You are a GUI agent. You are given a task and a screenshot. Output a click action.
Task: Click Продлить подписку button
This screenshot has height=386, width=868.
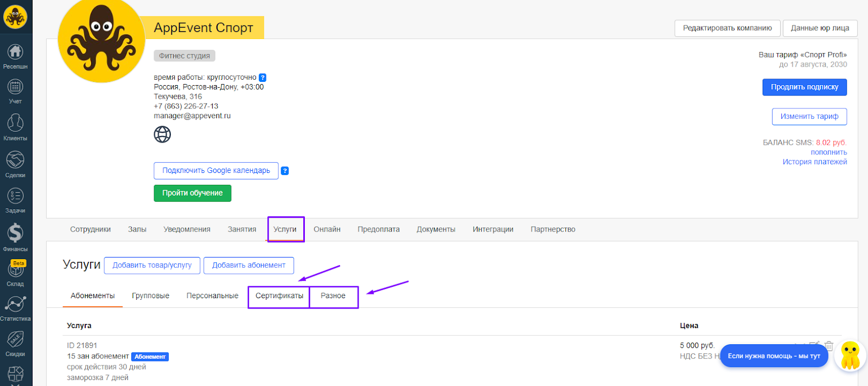click(805, 87)
